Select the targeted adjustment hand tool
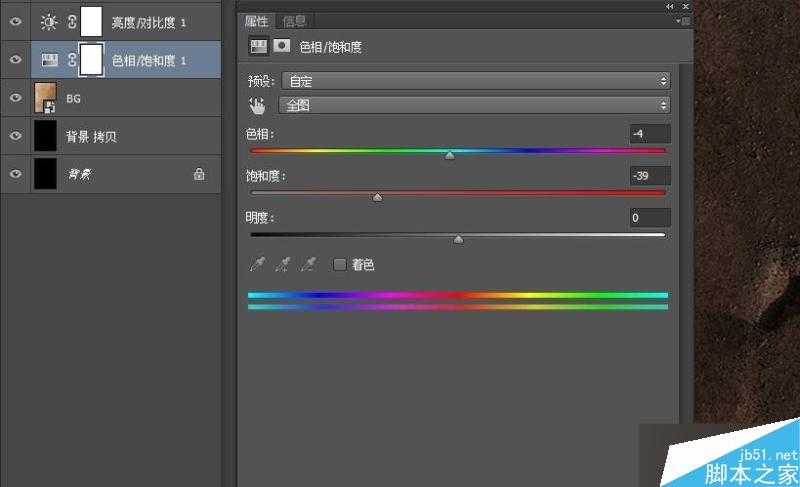The width and height of the screenshot is (800, 487). (257, 105)
